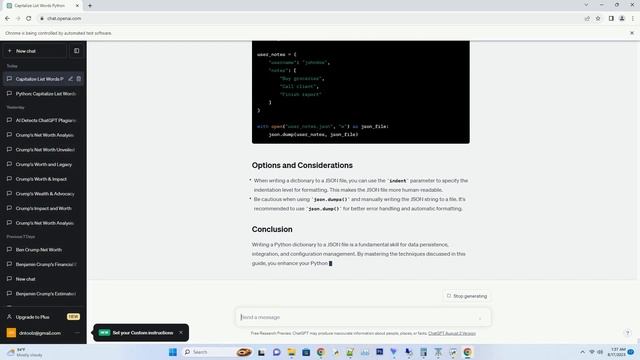Go back in the browser

click(7, 18)
